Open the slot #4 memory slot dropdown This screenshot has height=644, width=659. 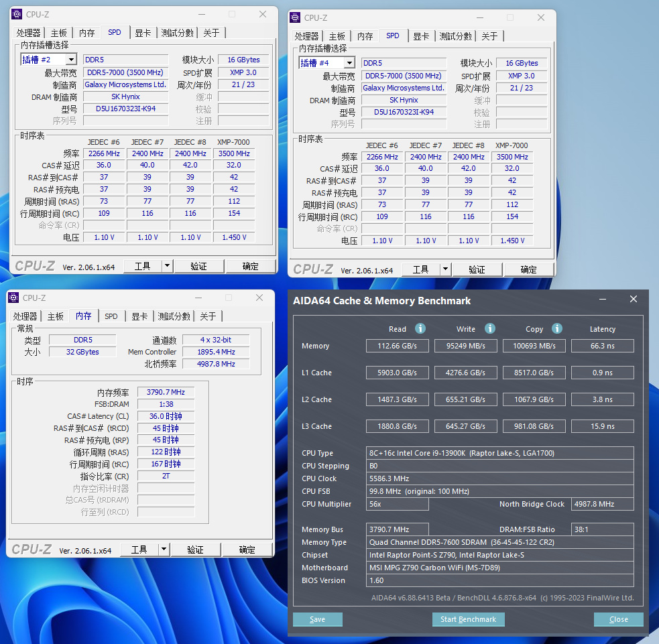(x=350, y=63)
